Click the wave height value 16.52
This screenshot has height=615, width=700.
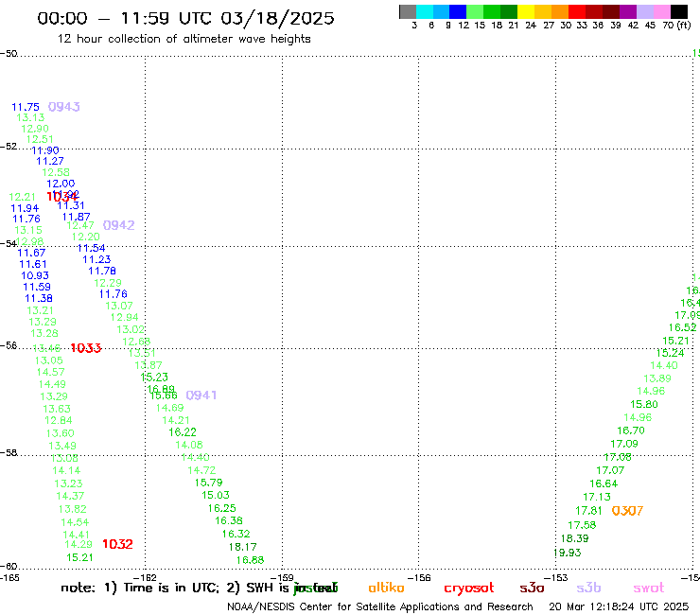[683, 327]
